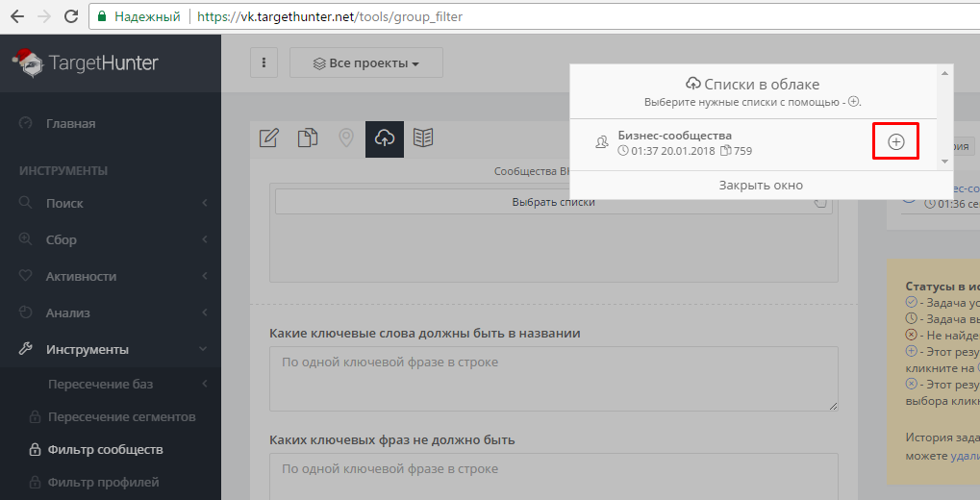Select the location pin tab icon

346,138
